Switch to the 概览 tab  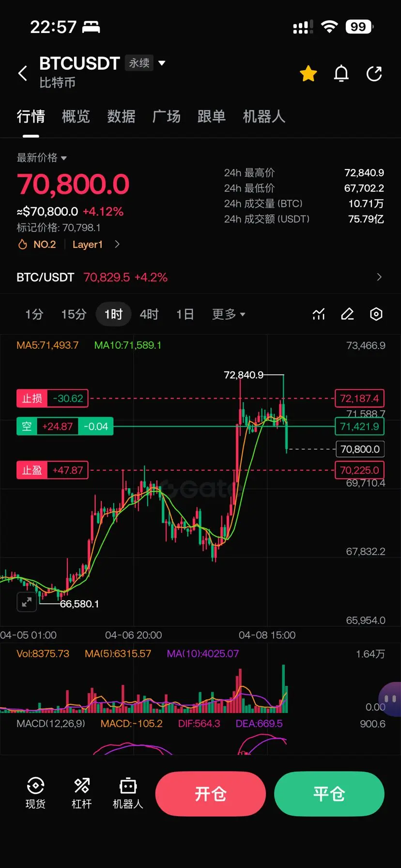[x=76, y=116]
